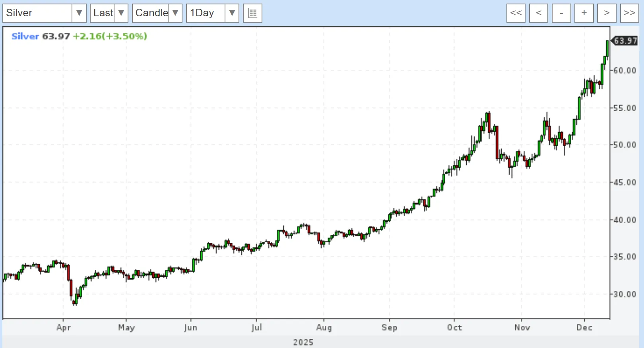
Task: Click the 2025 year label below axis
Action: (x=303, y=342)
